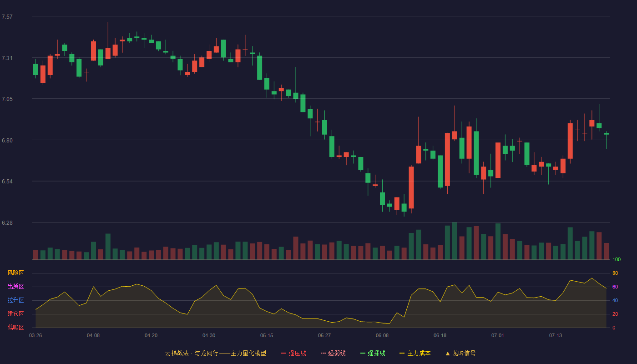Click the 05-15 date label
The image size is (637, 364).
pyautogui.click(x=267, y=335)
